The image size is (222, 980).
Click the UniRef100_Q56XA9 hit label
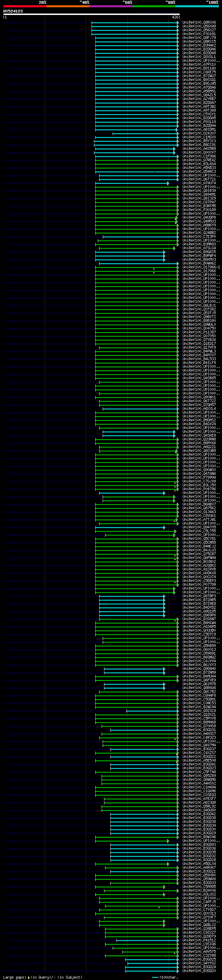click(199, 26)
